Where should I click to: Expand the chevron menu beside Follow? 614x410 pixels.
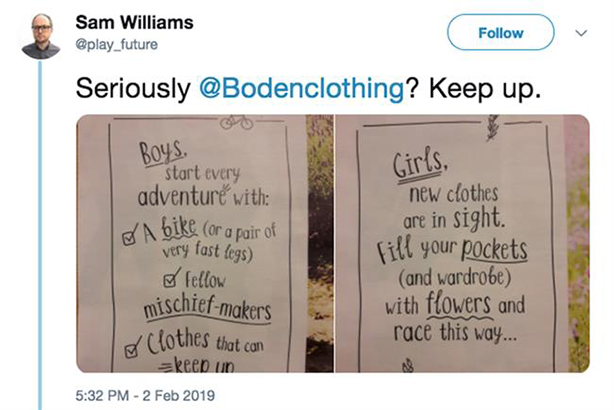click(x=581, y=32)
